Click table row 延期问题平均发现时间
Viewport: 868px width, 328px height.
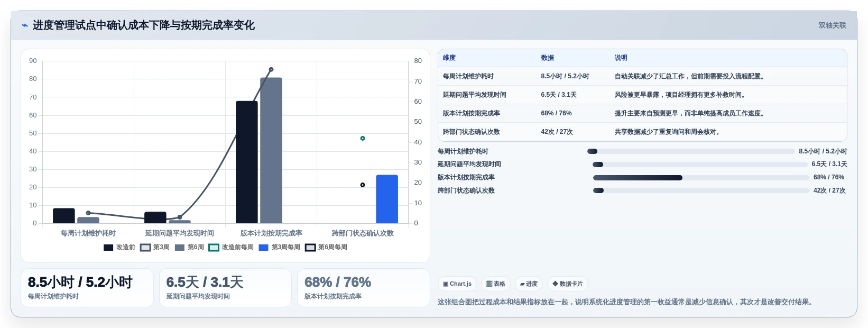point(642,95)
